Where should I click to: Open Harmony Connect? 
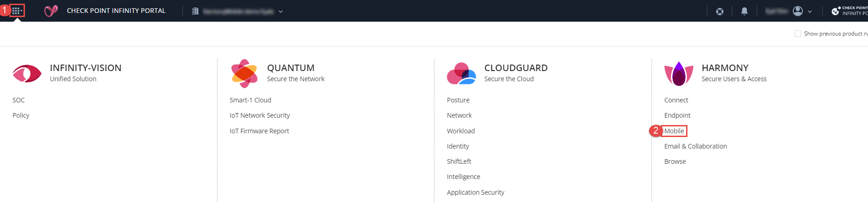[676, 100]
